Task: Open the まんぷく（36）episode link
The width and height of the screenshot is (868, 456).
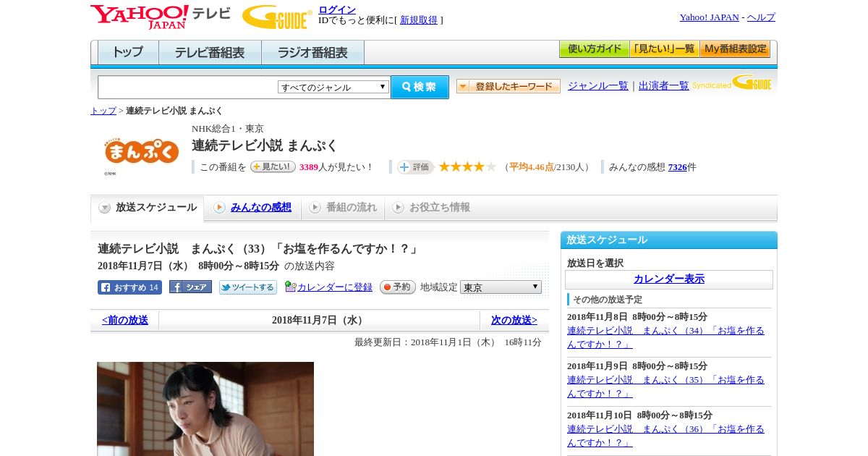Action: (665, 435)
